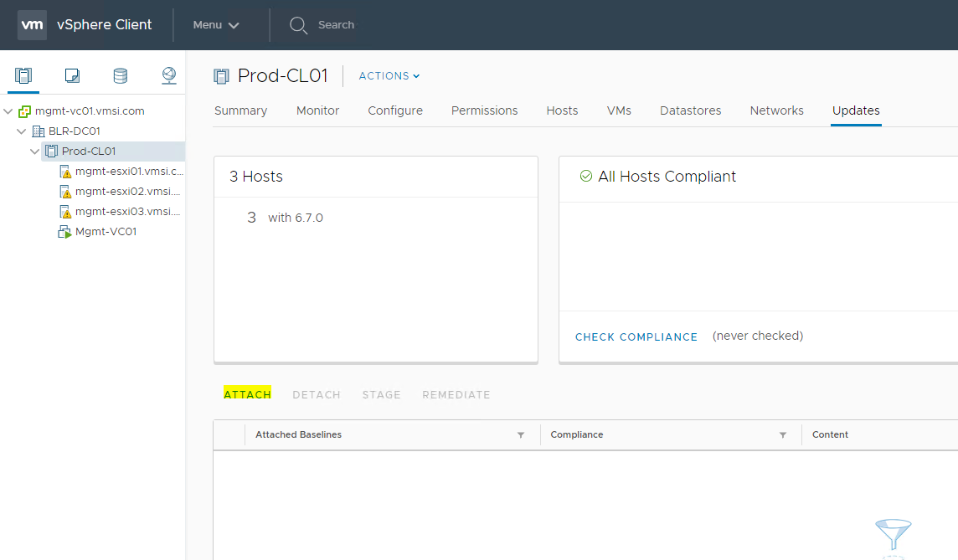958x560 pixels.
Task: Open the ACTIONS dropdown for Prod-CL01
Action: pos(389,75)
